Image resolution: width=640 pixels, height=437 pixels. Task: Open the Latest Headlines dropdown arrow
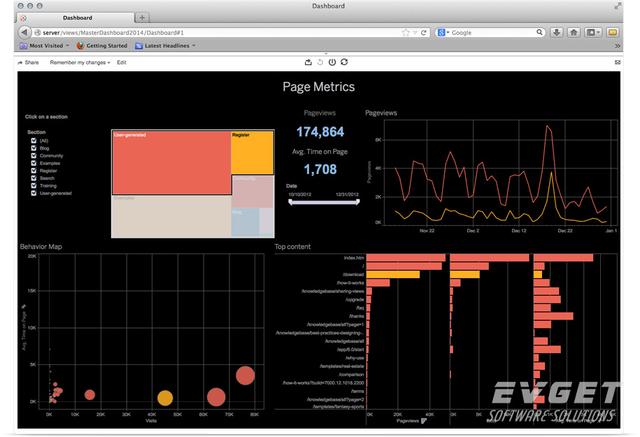[x=193, y=46]
